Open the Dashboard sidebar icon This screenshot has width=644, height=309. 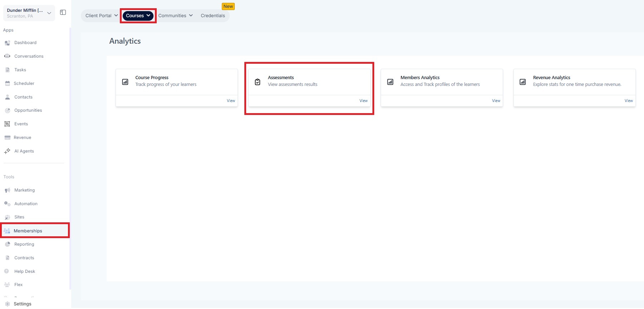click(7, 43)
